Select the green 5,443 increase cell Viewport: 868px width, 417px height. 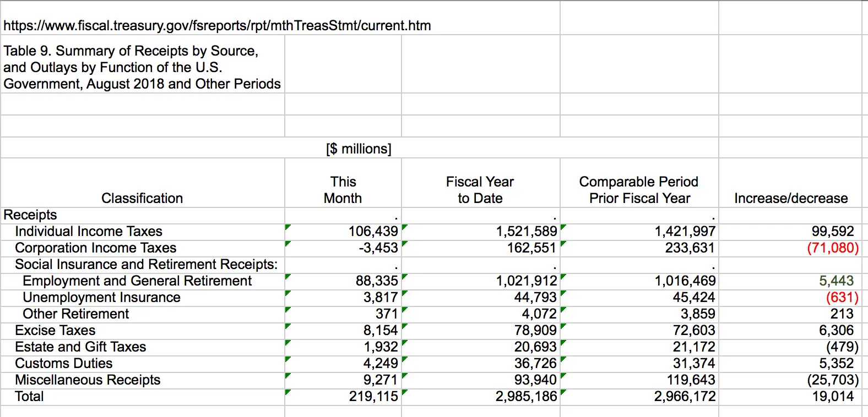(836, 281)
